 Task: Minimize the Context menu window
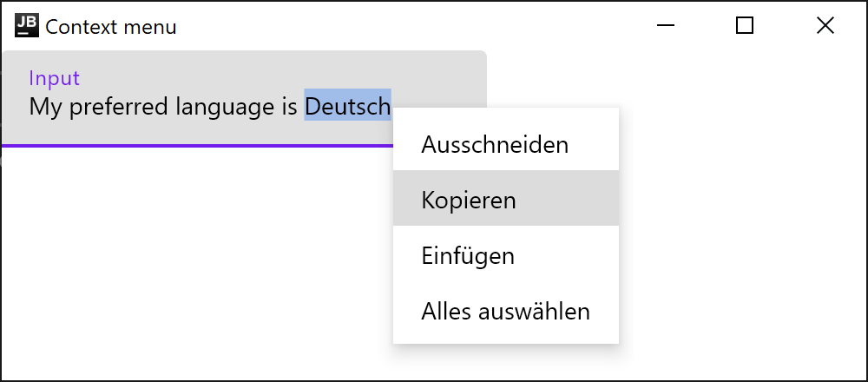(x=667, y=26)
